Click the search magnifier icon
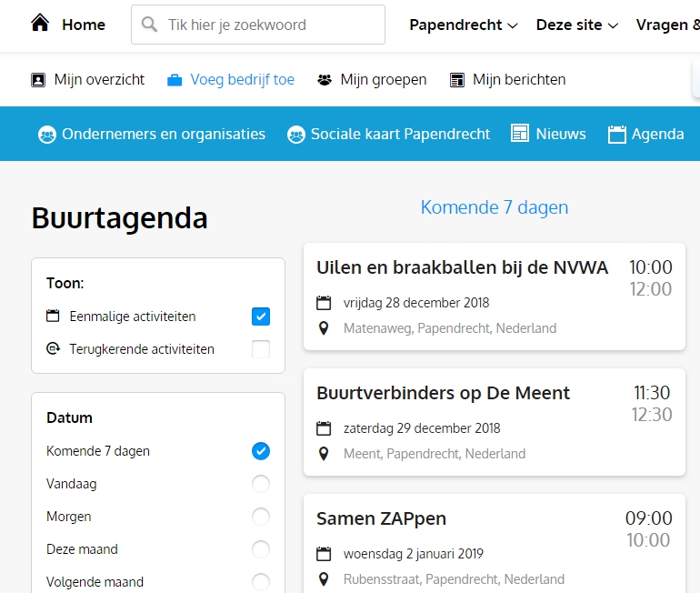This screenshot has width=700, height=593. (x=150, y=25)
